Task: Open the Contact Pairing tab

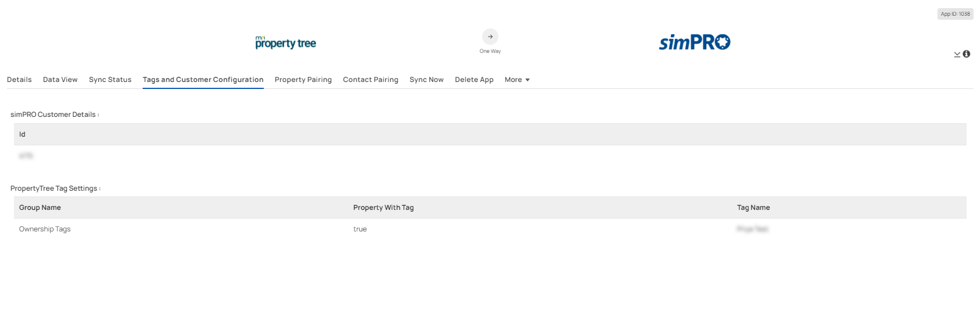Action: 370,80
